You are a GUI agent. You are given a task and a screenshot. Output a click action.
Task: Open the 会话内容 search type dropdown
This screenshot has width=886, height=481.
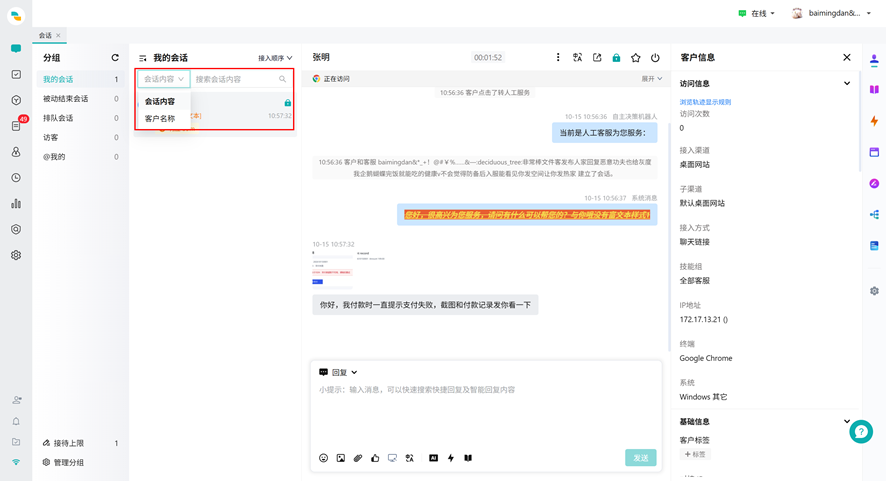[163, 79]
